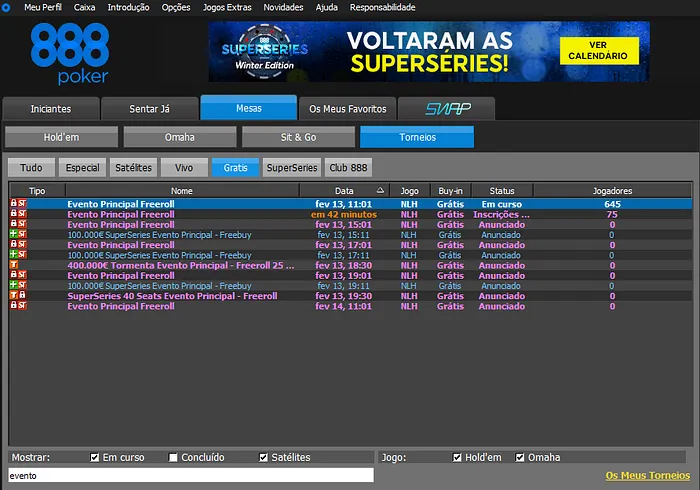Click the orange T icon on the 400.000€ Tormenta row

coord(14,265)
